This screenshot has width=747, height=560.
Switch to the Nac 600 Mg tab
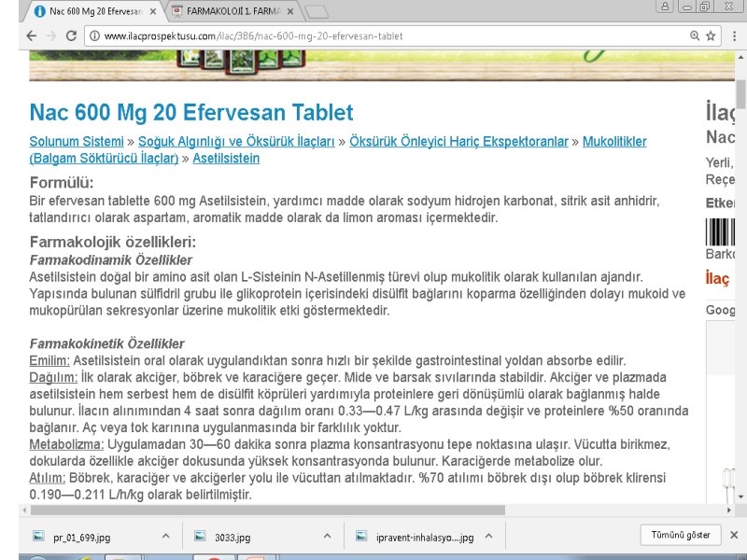click(94, 11)
